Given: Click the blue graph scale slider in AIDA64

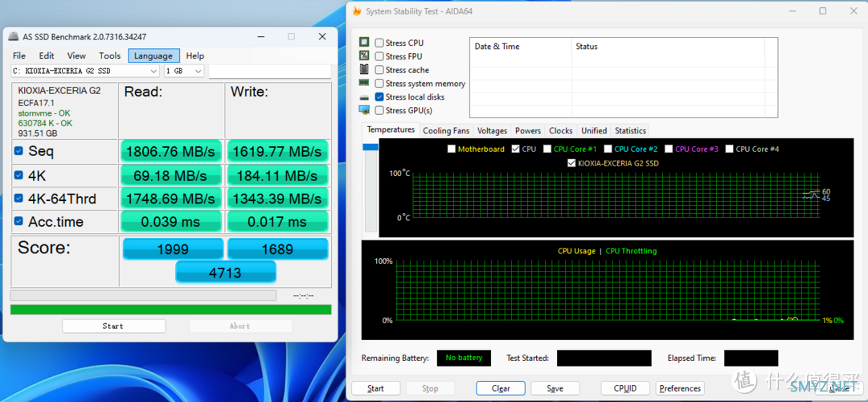Looking at the screenshot, I should (x=371, y=147).
